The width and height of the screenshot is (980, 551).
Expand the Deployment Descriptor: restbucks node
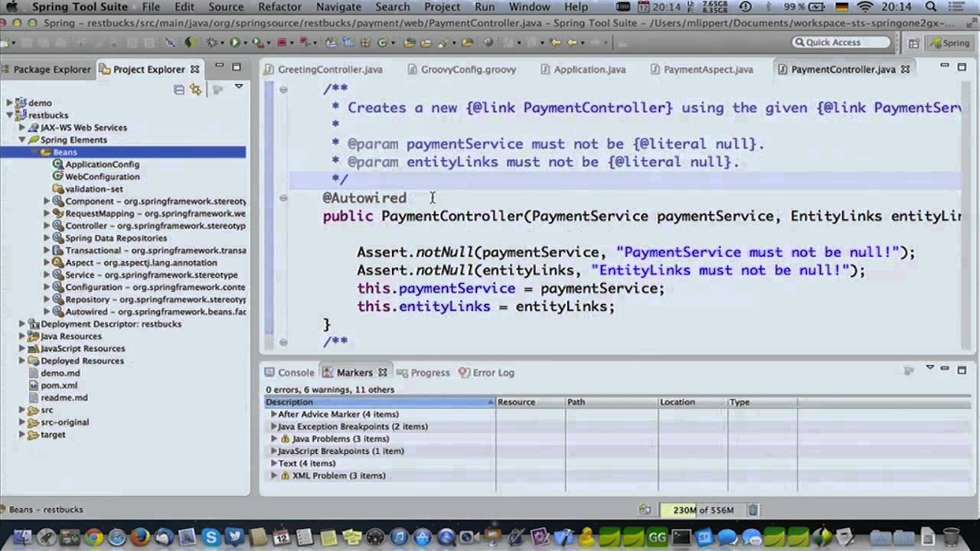[22, 324]
